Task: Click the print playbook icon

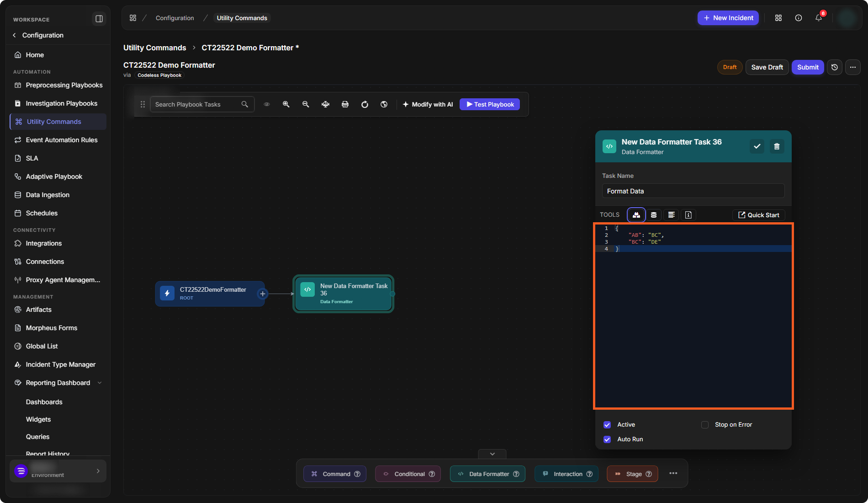Action: (x=345, y=104)
